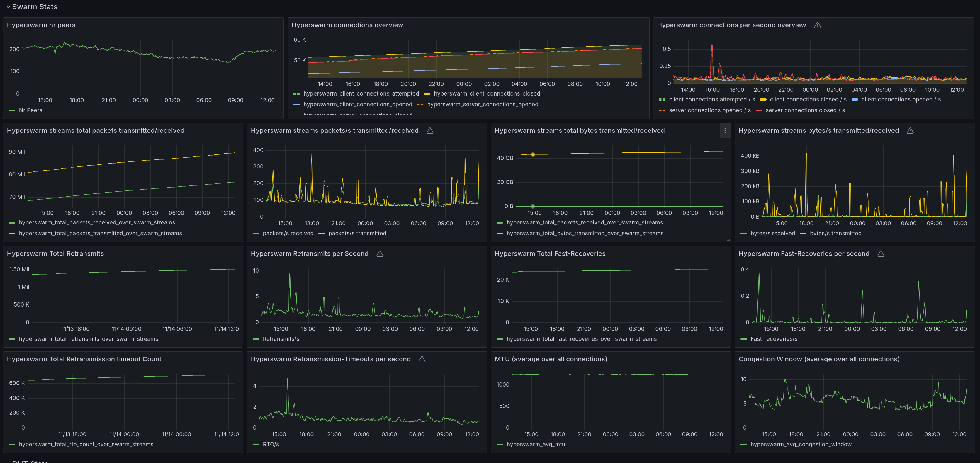Click yellow swatch of hyperswarm_total_bytes_transmitted legend

click(x=500, y=234)
